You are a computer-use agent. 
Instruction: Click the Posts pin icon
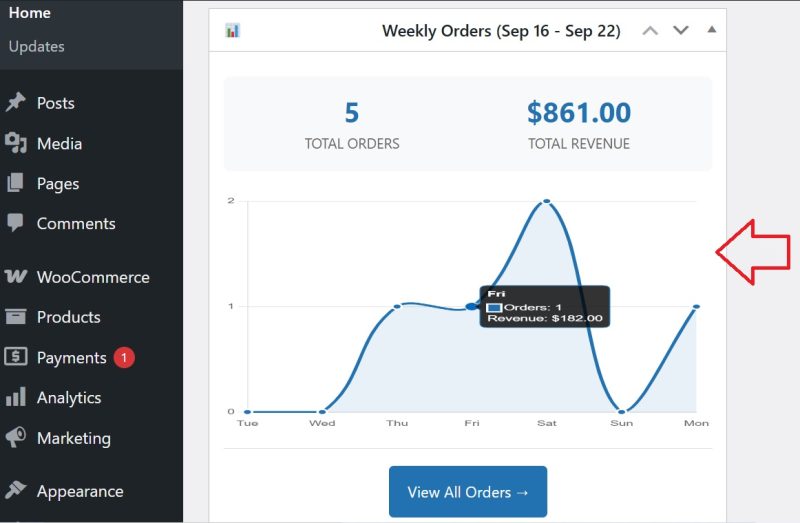[x=15, y=103]
